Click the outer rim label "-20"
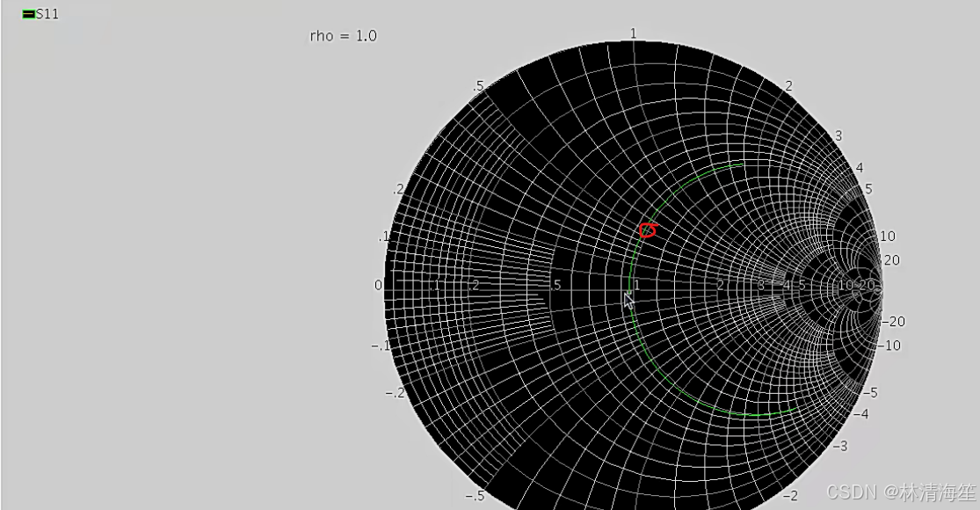The image size is (980, 510). coord(894,321)
